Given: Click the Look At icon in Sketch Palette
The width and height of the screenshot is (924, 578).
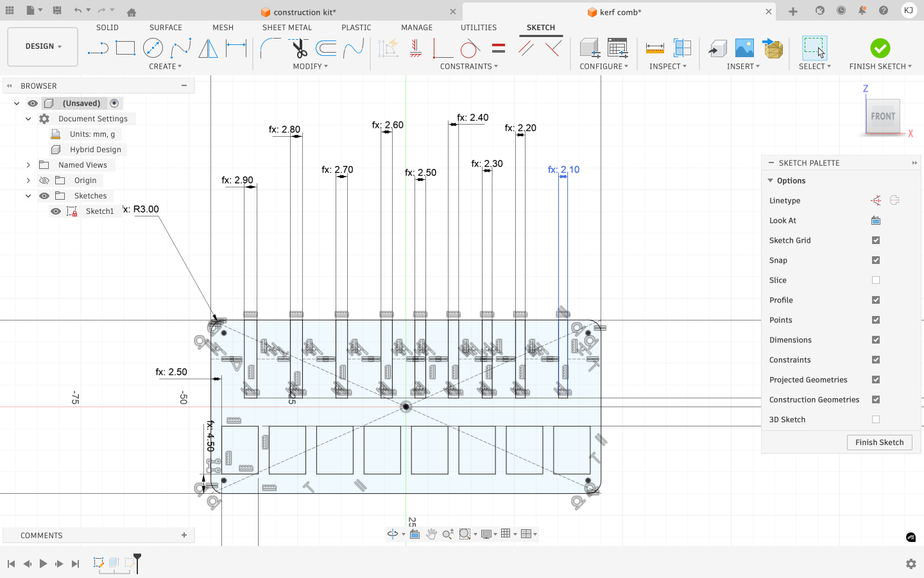Looking at the screenshot, I should pos(875,220).
